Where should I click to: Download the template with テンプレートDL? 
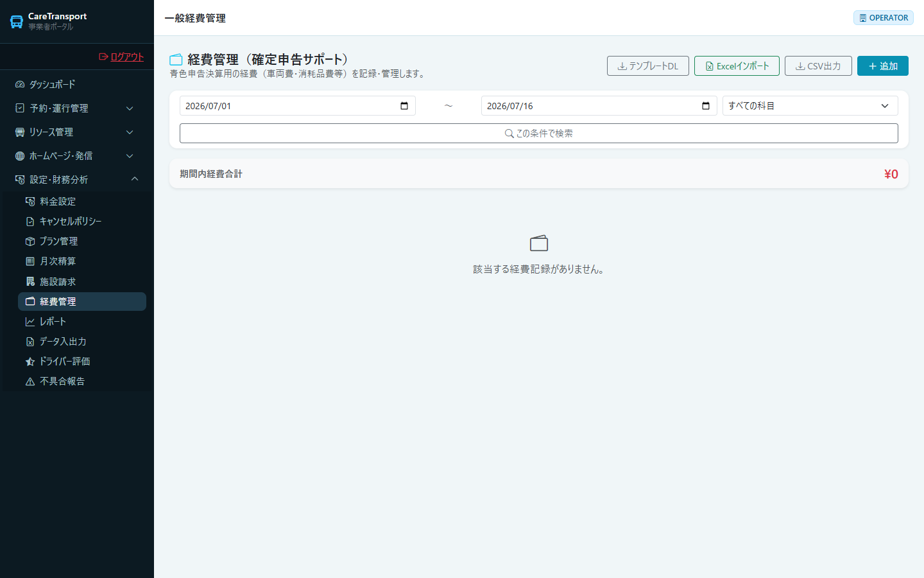pos(648,66)
